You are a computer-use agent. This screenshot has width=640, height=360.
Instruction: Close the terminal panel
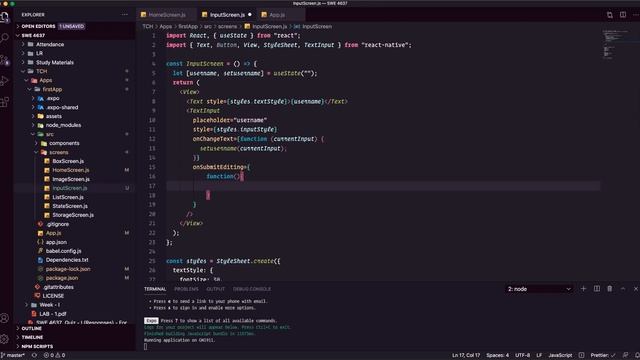[x=636, y=289]
